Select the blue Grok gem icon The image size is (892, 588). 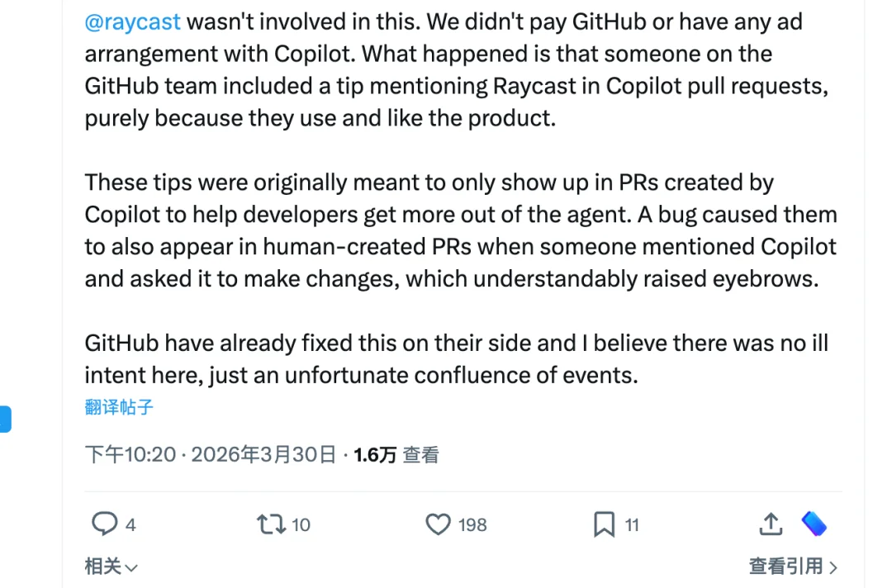(x=814, y=524)
